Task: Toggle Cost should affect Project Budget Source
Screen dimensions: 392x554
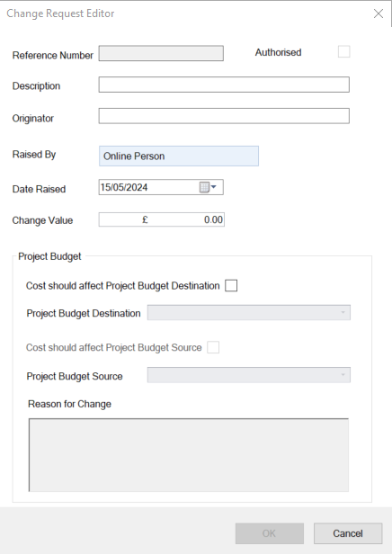Action: (x=213, y=347)
